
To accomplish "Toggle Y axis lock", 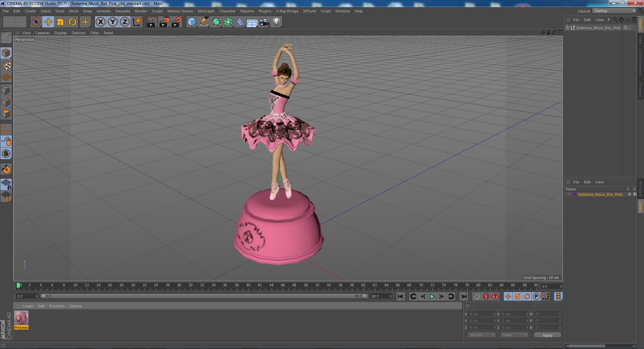I will 113,22.
